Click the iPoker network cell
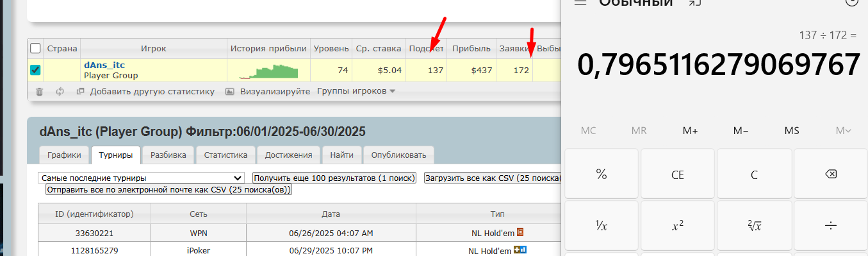Viewport: 868px width, 256px height. [x=199, y=250]
